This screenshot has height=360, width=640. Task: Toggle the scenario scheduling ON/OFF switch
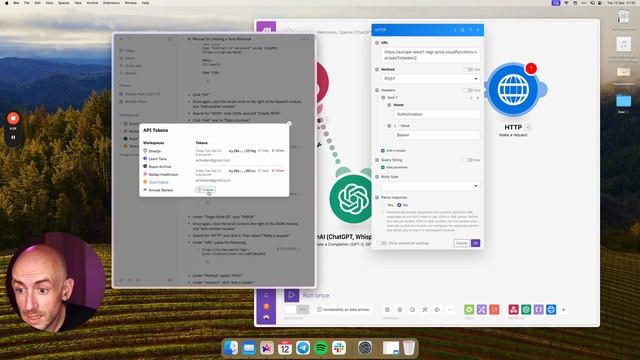point(297,309)
